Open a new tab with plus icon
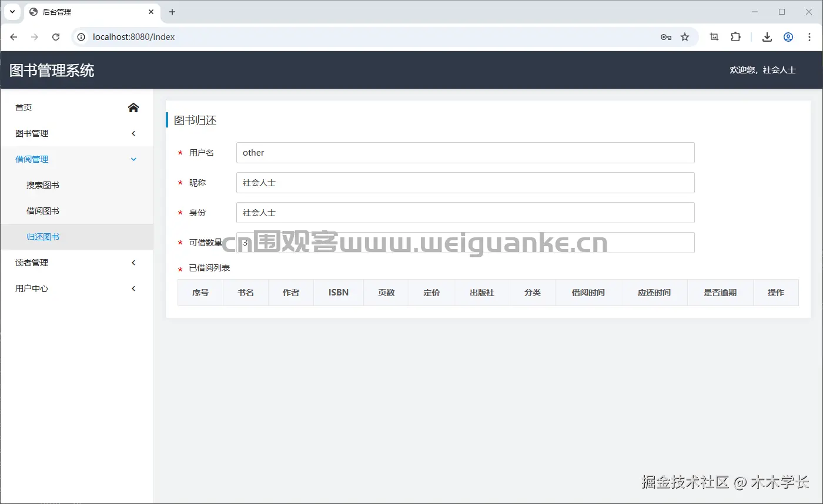Viewport: 823px width, 504px height. pos(172,12)
